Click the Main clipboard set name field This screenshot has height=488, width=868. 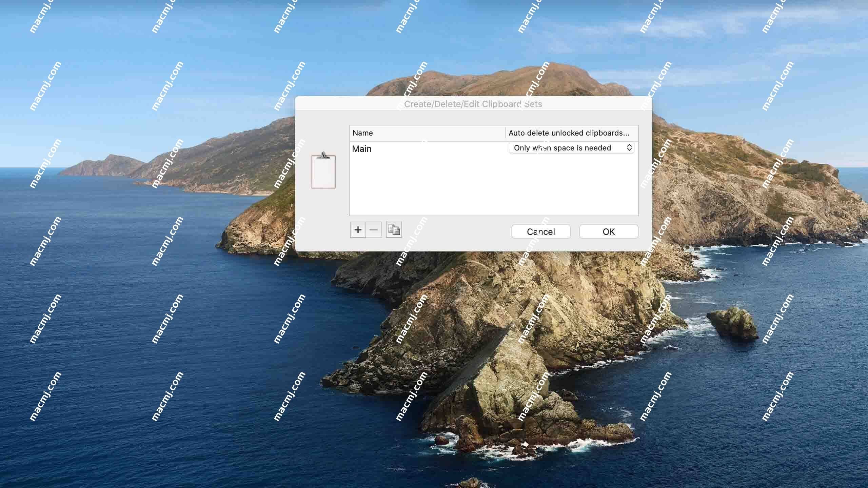tap(426, 148)
